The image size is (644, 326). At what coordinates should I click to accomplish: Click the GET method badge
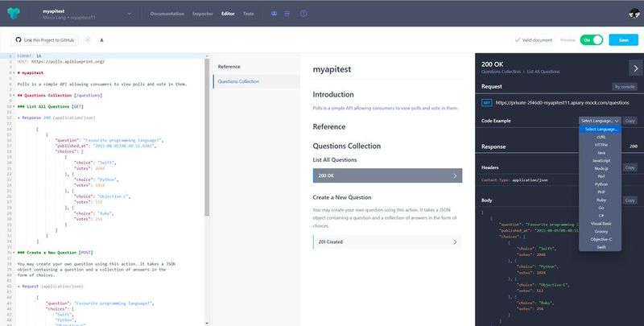coord(487,103)
